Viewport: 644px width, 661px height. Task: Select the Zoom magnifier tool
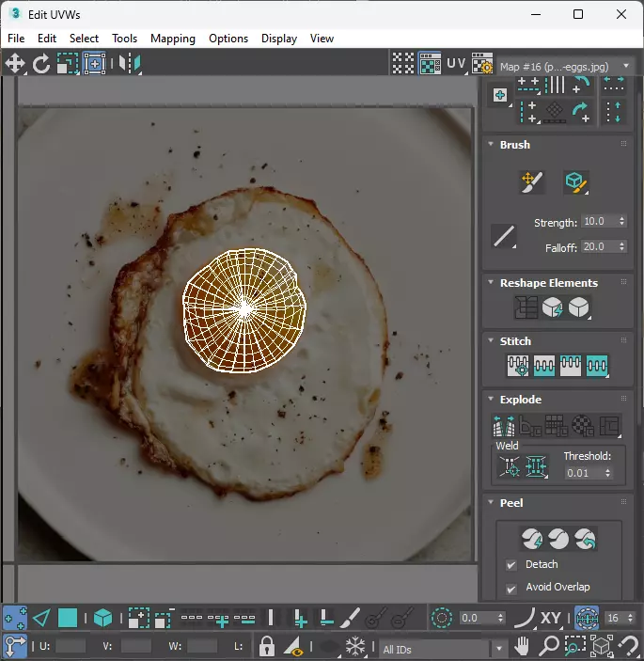[x=549, y=646]
